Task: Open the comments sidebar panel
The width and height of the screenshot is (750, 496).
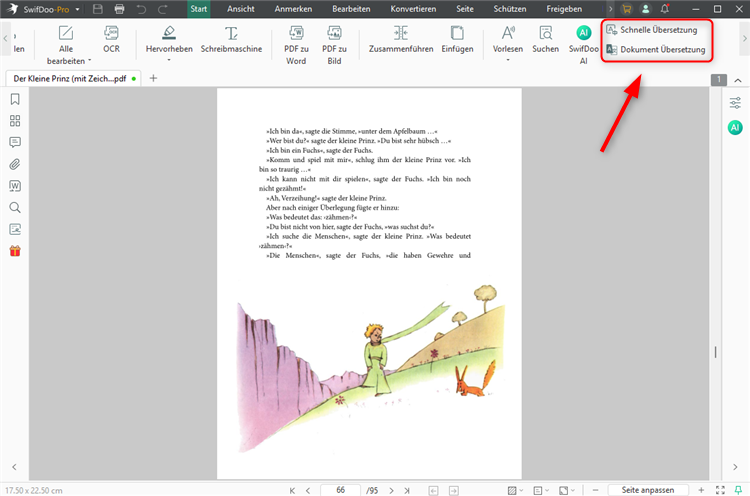Action: (15, 142)
